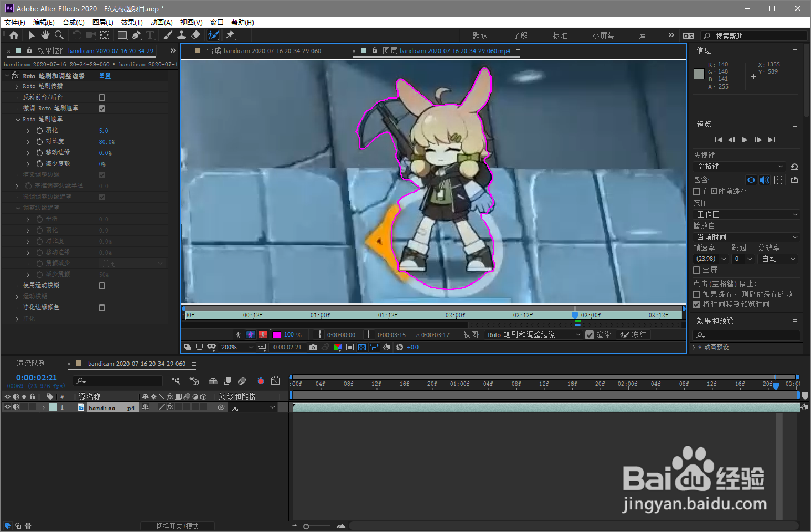The width and height of the screenshot is (811, 532).
Task: Open the 自动 resolution dropdown
Action: tap(778, 259)
